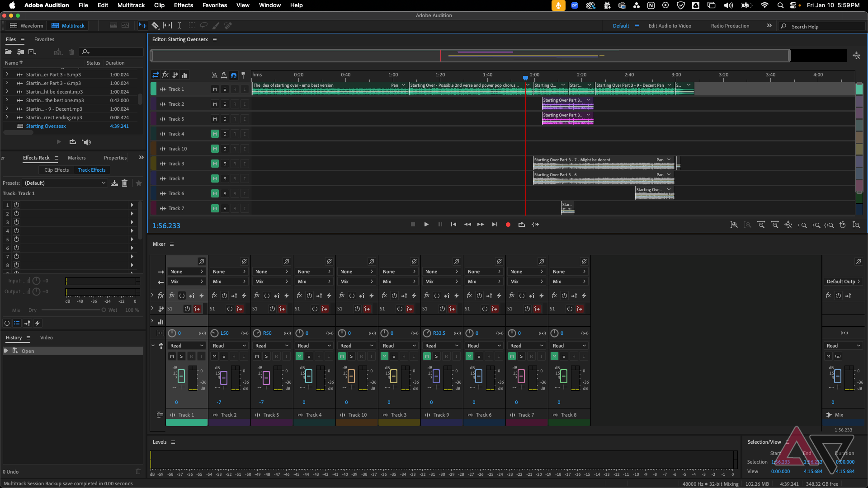Viewport: 868px width, 488px height.
Task: Open file folder icon in Files panel
Action: pos(8,52)
